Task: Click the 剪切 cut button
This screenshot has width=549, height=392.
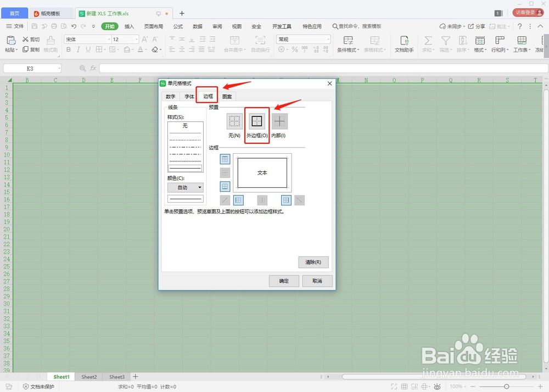Action: (x=31, y=40)
